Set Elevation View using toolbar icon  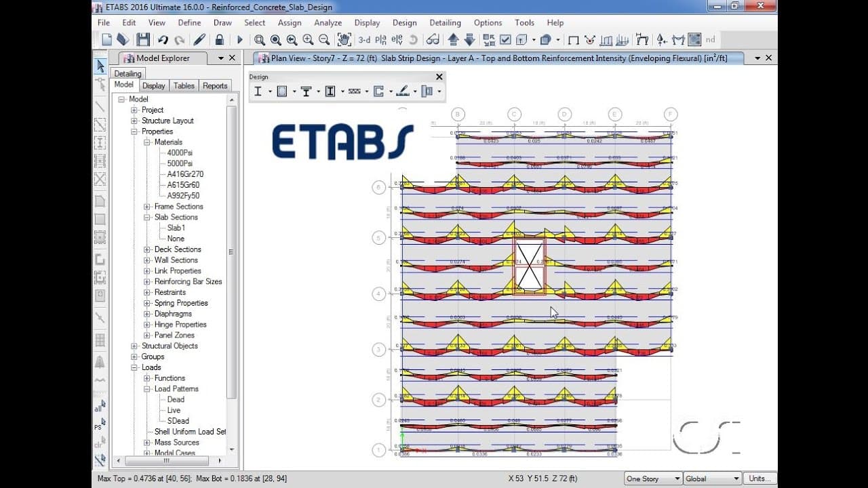(397, 40)
